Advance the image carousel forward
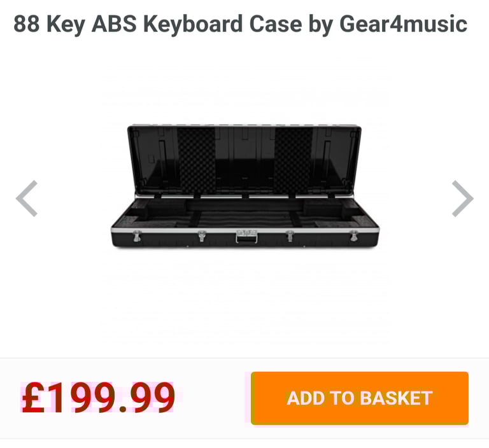 pyautogui.click(x=463, y=199)
